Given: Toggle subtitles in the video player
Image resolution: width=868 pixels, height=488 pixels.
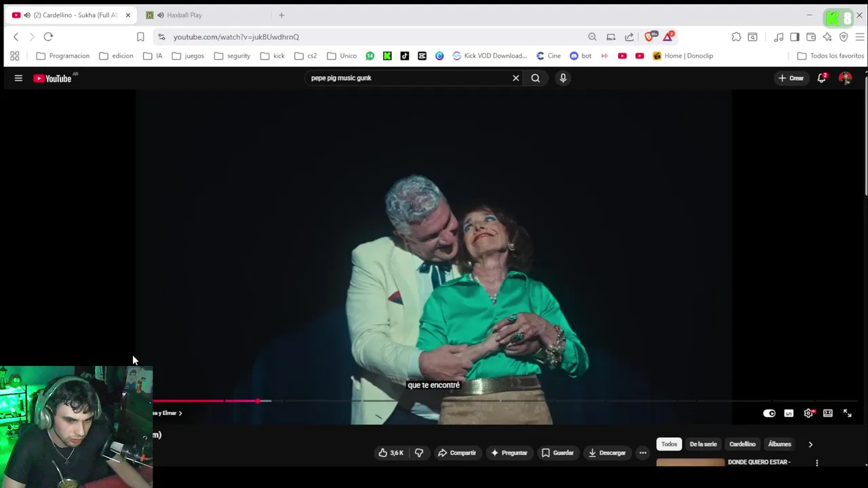Looking at the screenshot, I should (789, 413).
